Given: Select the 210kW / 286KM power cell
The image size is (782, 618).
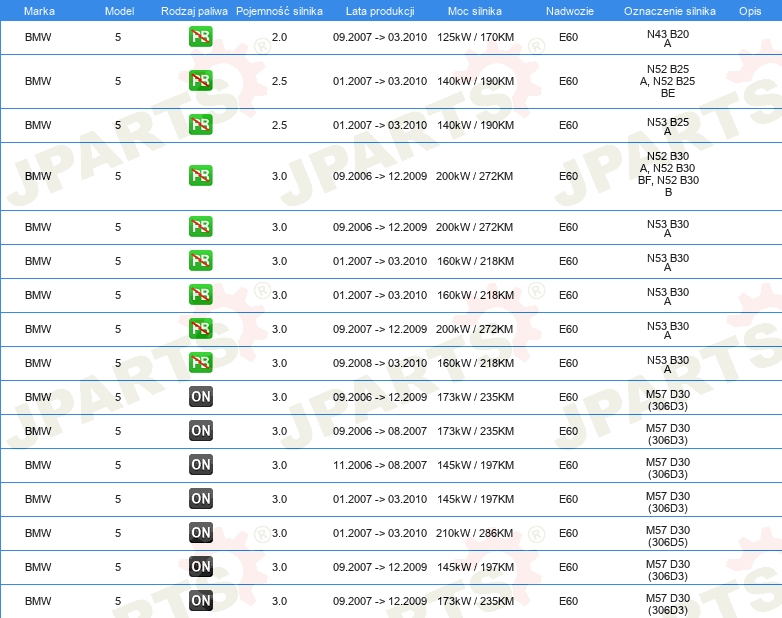Looking at the screenshot, I should (474, 533).
